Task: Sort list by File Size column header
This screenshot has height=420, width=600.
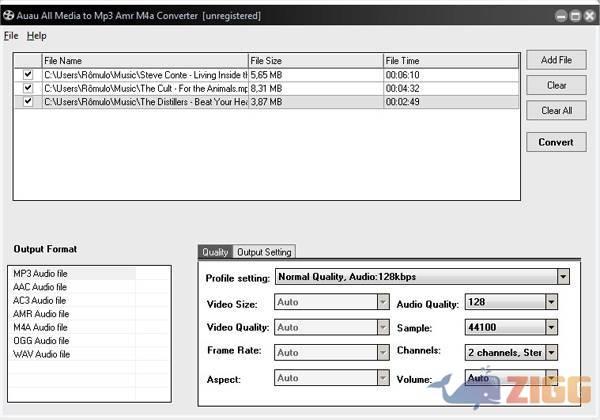Action: click(315, 61)
